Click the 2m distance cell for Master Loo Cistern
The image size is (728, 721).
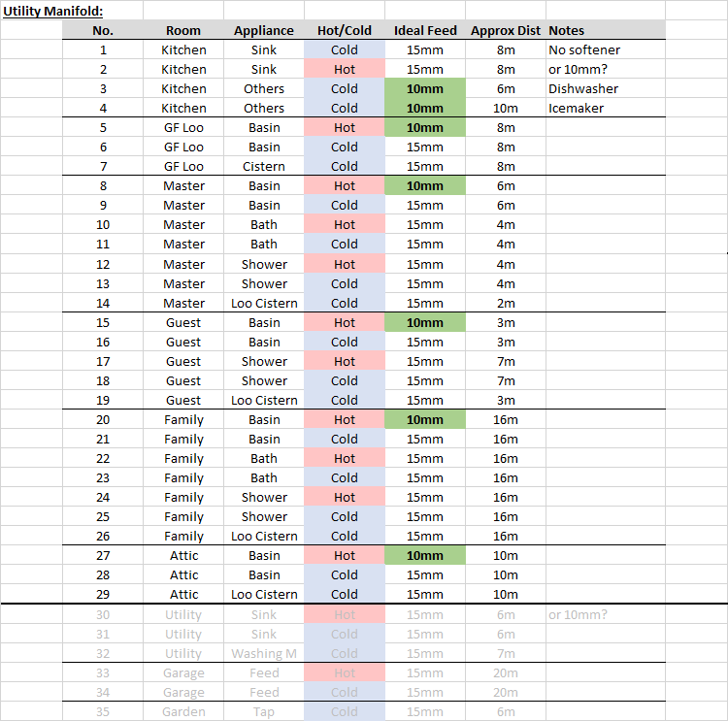(505, 303)
